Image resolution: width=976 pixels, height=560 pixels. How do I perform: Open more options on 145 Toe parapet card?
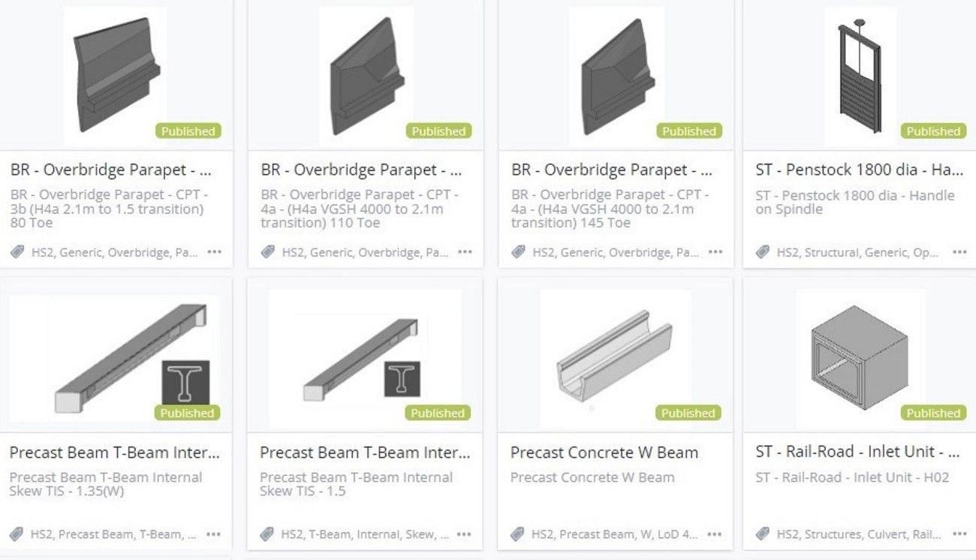(x=715, y=252)
